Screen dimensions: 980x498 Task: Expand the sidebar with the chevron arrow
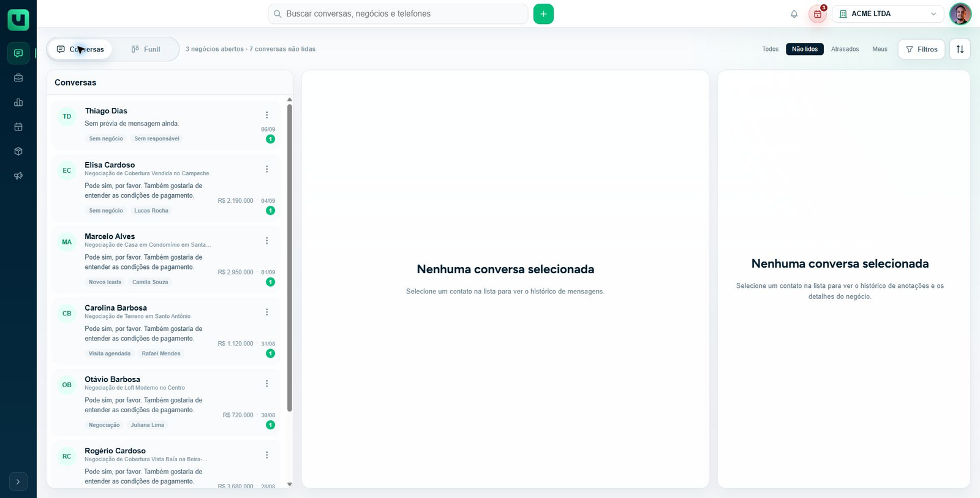18,481
